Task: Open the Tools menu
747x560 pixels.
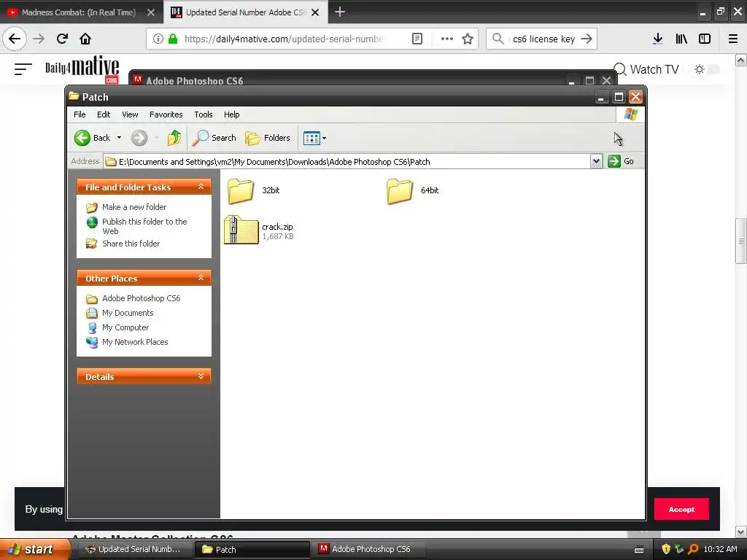Action: pos(204,114)
